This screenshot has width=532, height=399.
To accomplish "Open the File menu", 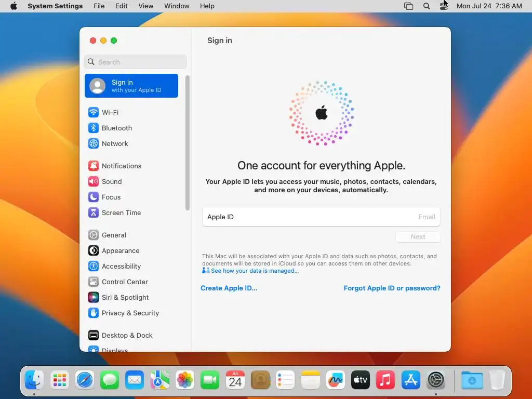I will click(99, 6).
